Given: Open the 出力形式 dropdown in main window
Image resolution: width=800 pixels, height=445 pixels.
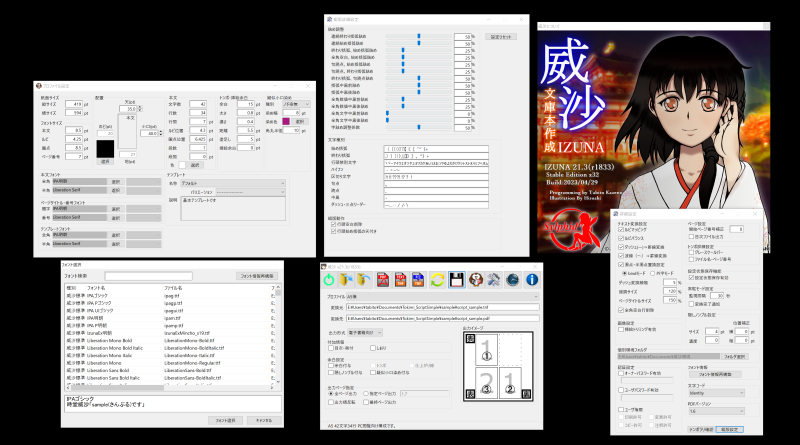Looking at the screenshot, I should (x=365, y=332).
